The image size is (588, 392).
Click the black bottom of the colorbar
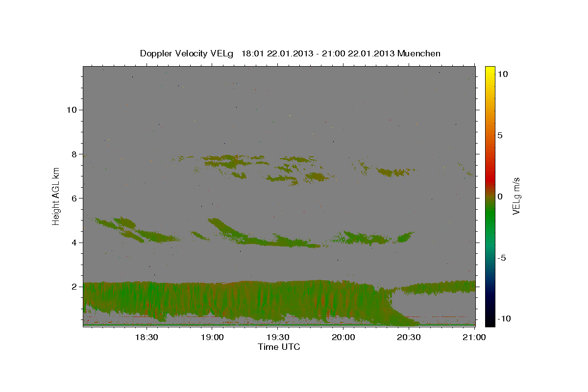click(x=490, y=321)
